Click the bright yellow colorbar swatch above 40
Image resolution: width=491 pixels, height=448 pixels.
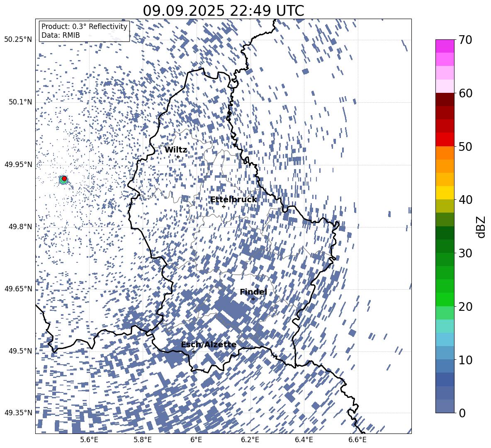click(445, 193)
